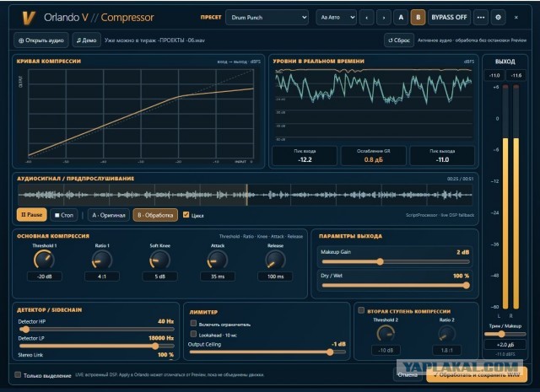Check the Только выделение checkbox
The width and height of the screenshot is (540, 392).
[x=18, y=374]
